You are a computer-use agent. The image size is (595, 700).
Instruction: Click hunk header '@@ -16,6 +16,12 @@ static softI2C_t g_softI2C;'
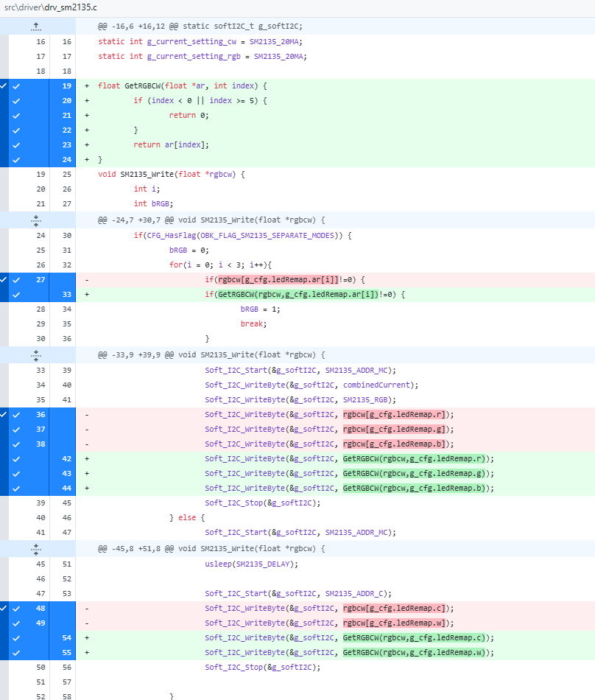tap(200, 27)
